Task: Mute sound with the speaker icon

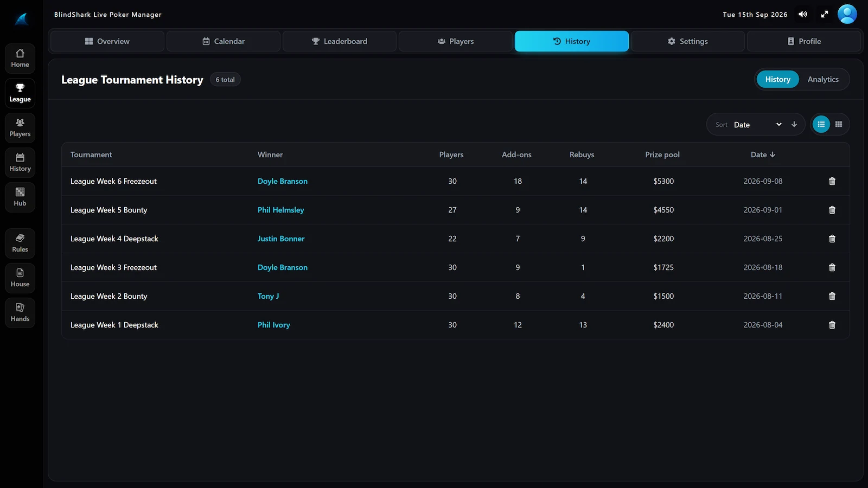Action: (803, 15)
